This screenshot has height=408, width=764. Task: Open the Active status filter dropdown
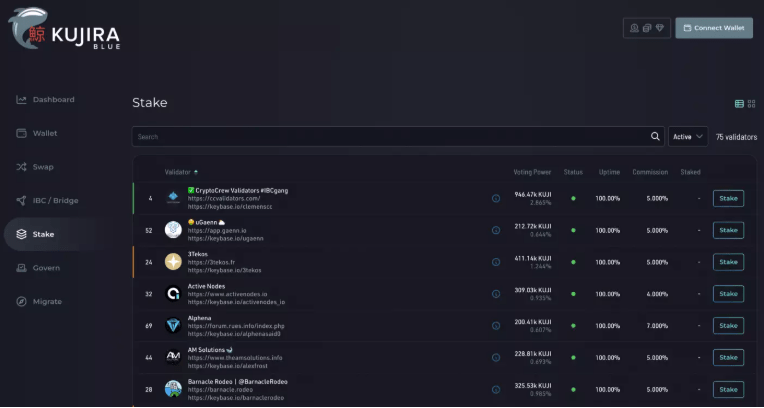click(x=688, y=136)
